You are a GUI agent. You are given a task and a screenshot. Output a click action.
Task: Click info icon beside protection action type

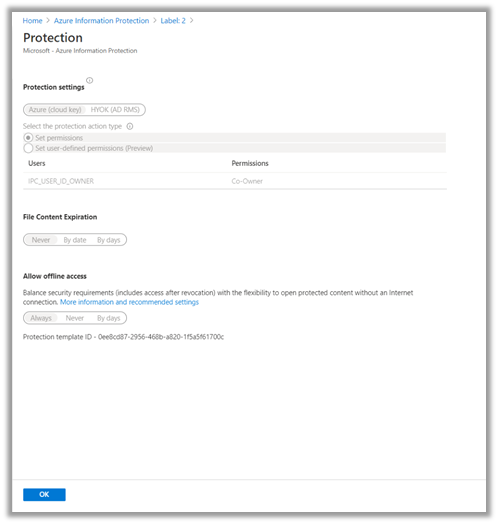130,126
